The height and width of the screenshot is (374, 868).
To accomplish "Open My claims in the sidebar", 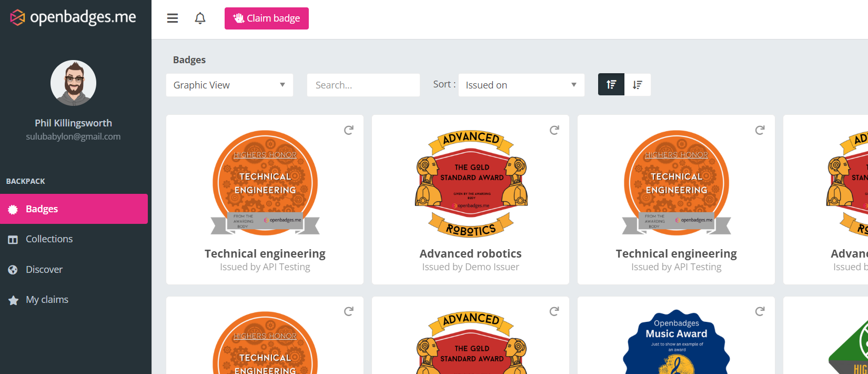I will [x=47, y=300].
